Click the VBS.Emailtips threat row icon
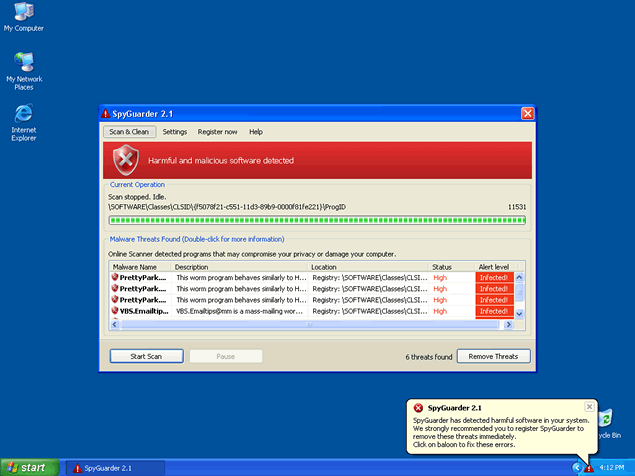Screen dimensions: 635x476 115,311
